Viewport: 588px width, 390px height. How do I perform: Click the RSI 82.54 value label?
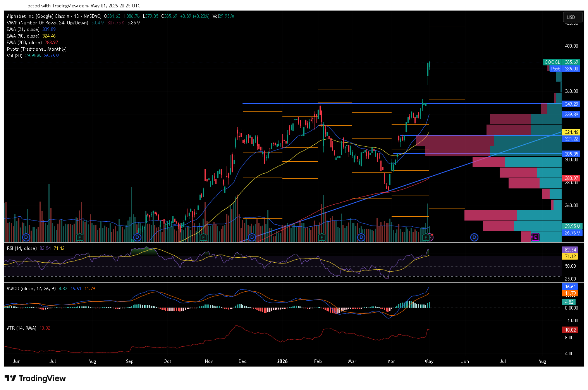click(570, 250)
